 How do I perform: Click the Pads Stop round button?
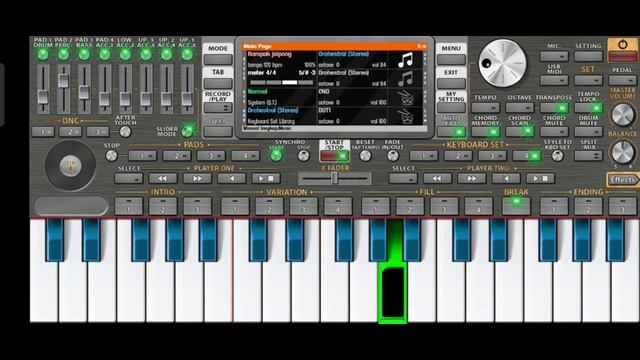(x=111, y=156)
